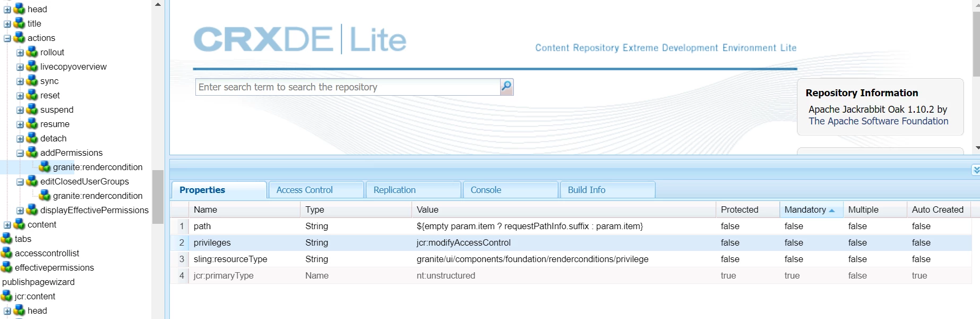Select the jcr:primaryType property row
This screenshot has width=980, height=319.
(571, 275)
